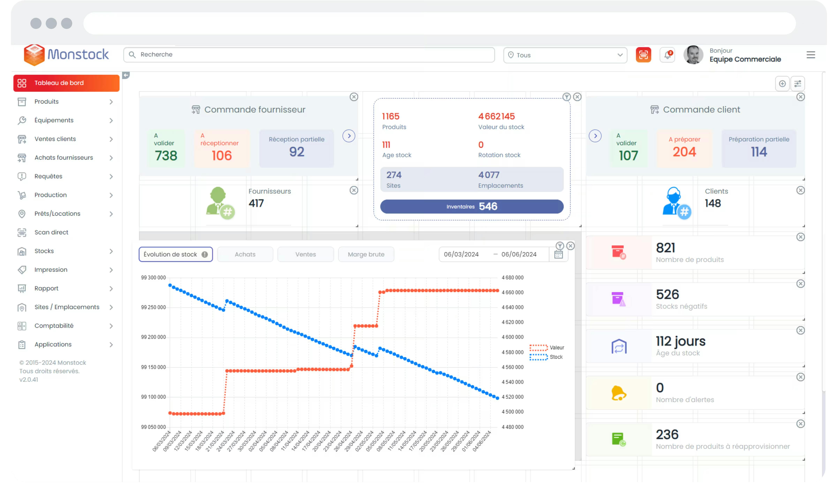The image size is (837, 504).
Task: Open the hamburger menu at top right
Action: 810,55
